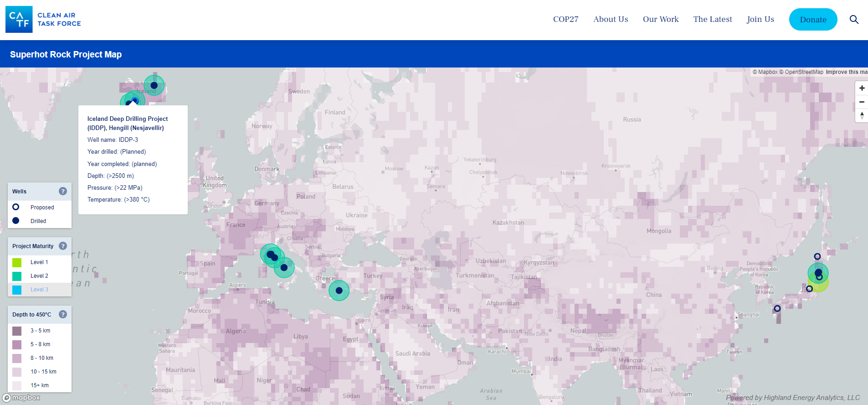This screenshot has width=868, height=405.
Task: Open the COP27 link
Action: click(x=565, y=19)
